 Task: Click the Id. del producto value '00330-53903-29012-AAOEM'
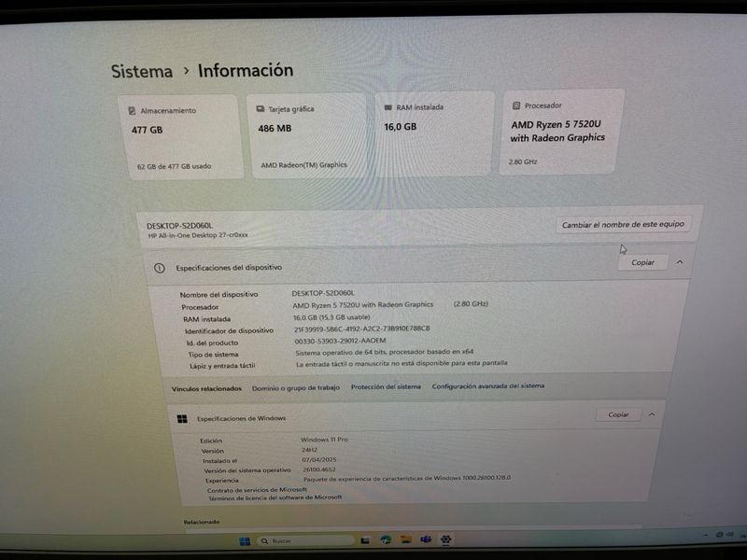[x=340, y=341]
